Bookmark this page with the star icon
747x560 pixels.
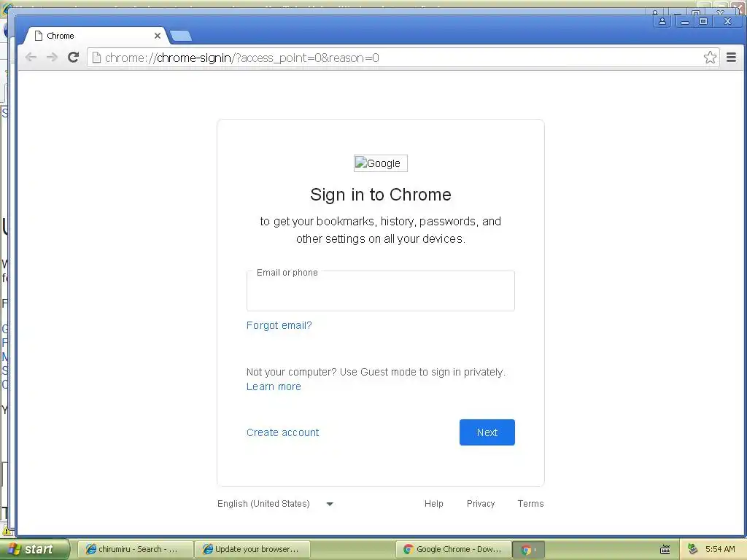pyautogui.click(x=710, y=58)
